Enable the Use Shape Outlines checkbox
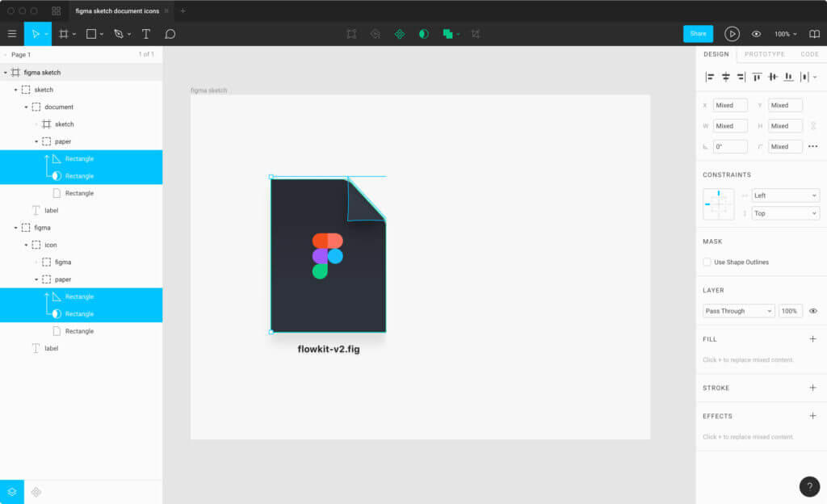Screen dimensions: 827x504 tap(705, 262)
